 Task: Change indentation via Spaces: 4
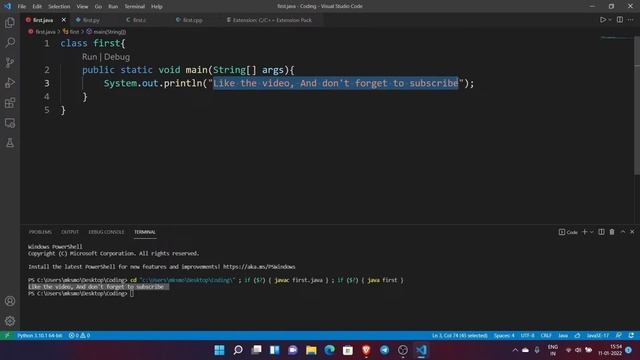point(504,336)
